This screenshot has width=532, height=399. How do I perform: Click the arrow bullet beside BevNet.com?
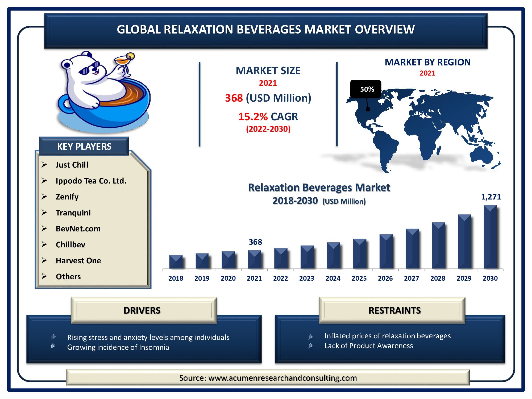(44, 228)
